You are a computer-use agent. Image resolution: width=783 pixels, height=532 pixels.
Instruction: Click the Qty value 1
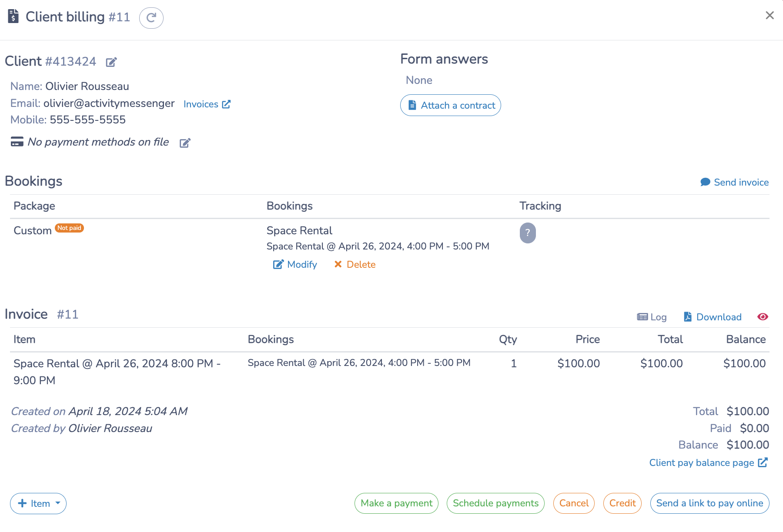[x=514, y=363]
